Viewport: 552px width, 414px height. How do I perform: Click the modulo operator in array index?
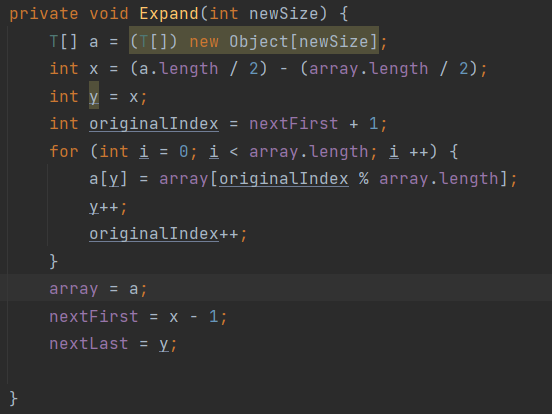click(364, 178)
